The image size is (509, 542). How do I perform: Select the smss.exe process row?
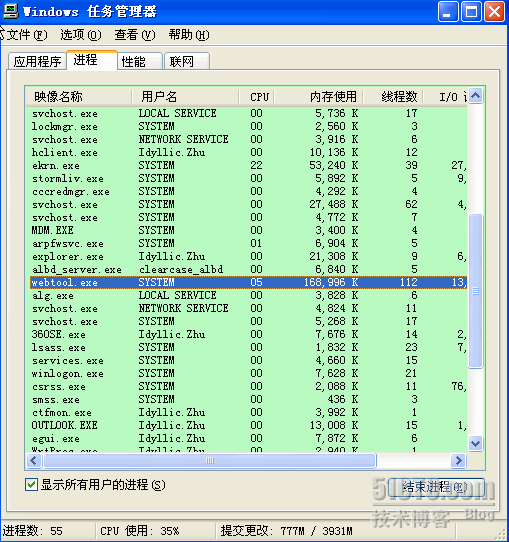[x=248, y=400]
